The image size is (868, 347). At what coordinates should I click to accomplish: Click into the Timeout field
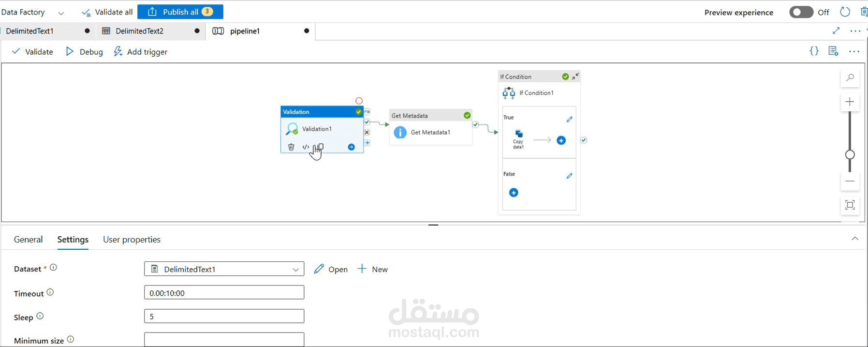tap(224, 293)
